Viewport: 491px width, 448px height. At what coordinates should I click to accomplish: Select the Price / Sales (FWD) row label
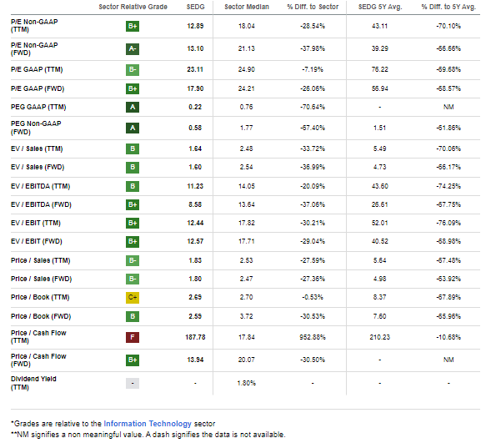[42, 279]
